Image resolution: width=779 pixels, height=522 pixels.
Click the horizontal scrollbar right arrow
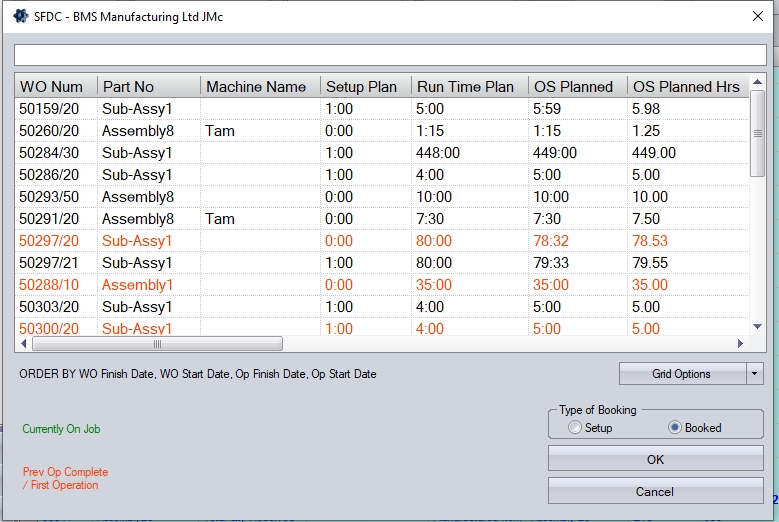point(740,344)
